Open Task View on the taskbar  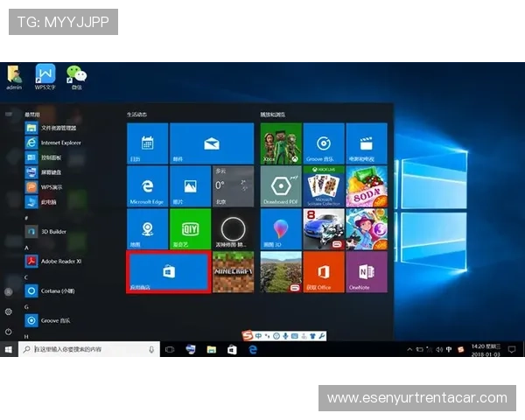(x=170, y=349)
